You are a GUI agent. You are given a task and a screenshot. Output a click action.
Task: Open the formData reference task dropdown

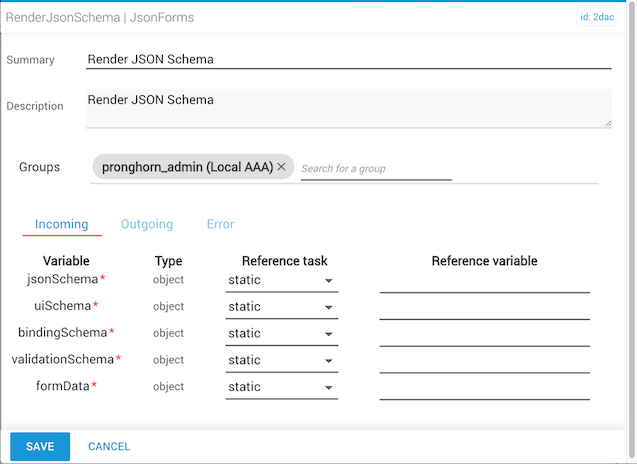click(x=281, y=387)
